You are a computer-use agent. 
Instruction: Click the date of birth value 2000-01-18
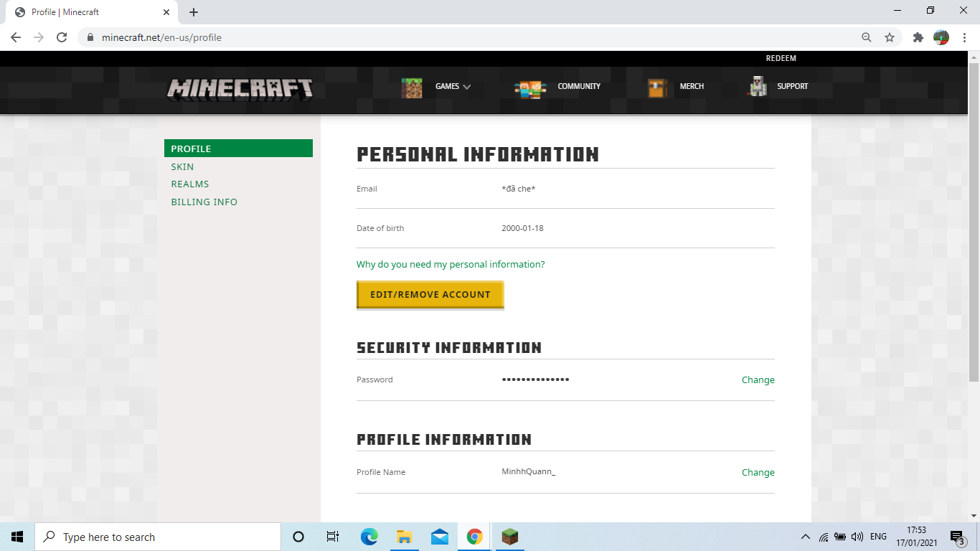(x=523, y=228)
